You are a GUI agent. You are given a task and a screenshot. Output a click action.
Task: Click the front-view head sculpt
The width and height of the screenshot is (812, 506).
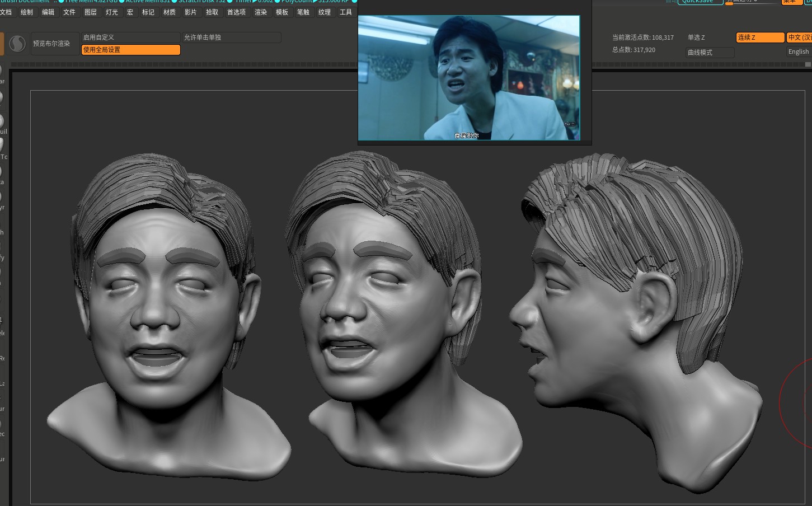[169, 317]
